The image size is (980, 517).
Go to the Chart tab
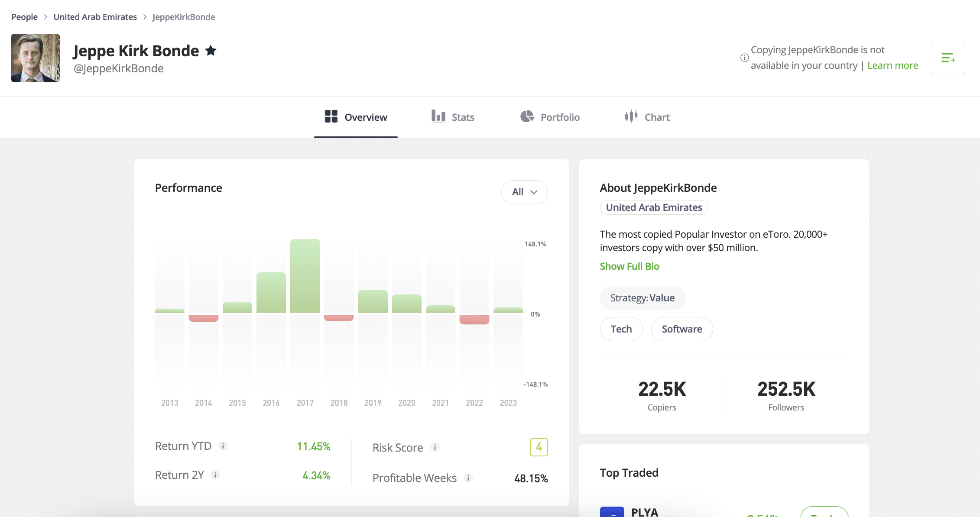(647, 117)
